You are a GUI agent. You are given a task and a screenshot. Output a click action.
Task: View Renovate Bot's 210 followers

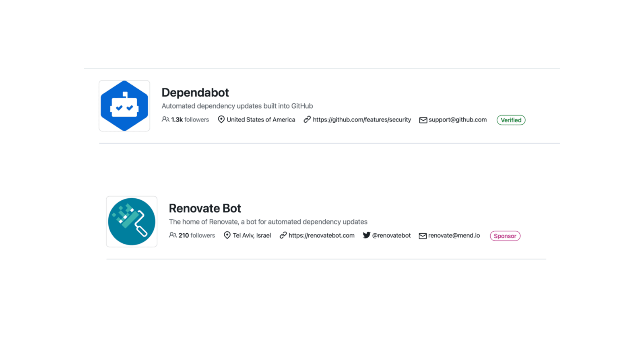(x=197, y=235)
